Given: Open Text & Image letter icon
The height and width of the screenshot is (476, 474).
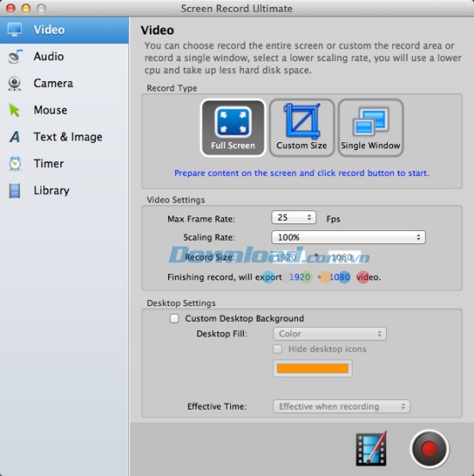Looking at the screenshot, I should point(15,137).
